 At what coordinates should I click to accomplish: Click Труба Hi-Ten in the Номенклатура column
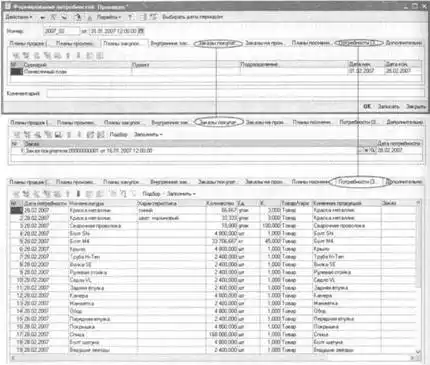pos(84,257)
